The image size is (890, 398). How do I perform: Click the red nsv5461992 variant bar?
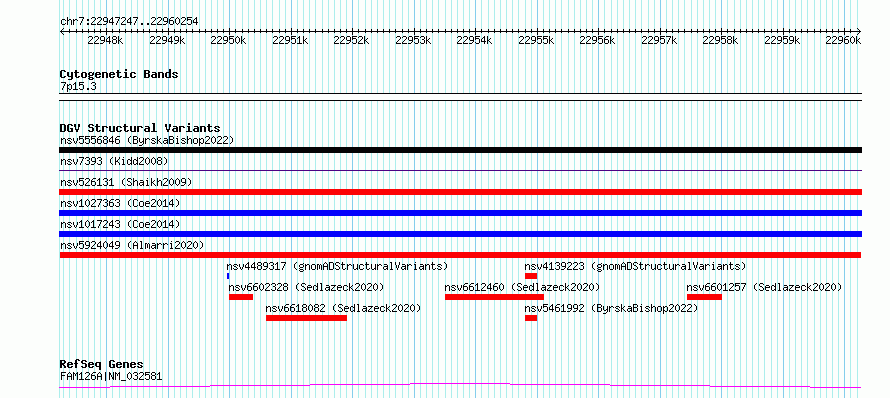click(531, 318)
